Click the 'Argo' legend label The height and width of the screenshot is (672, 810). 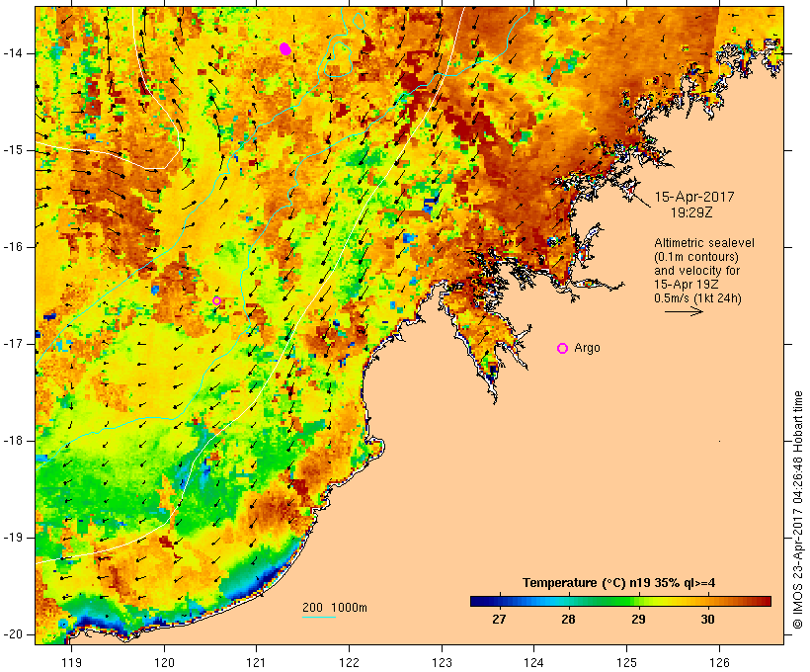coord(588,348)
